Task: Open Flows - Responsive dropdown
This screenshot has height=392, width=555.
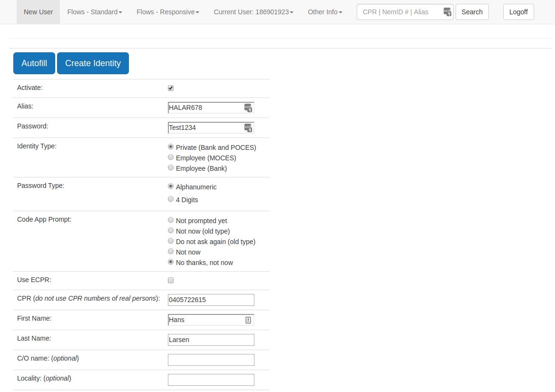Action: click(167, 12)
